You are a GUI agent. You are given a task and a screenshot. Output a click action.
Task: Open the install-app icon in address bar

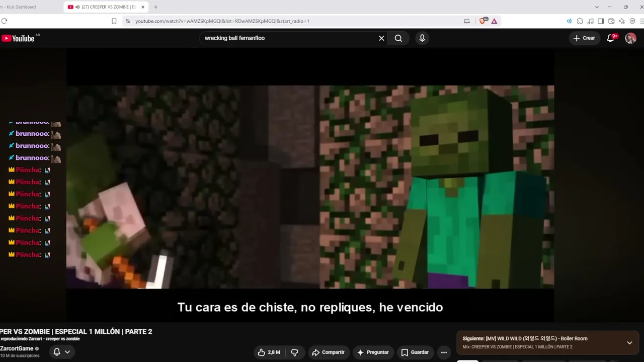point(467,21)
